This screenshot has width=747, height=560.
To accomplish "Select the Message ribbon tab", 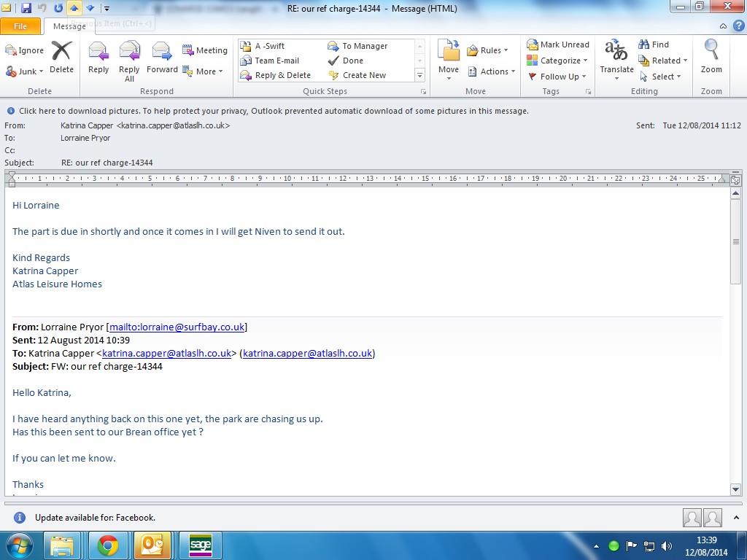I will click(69, 27).
